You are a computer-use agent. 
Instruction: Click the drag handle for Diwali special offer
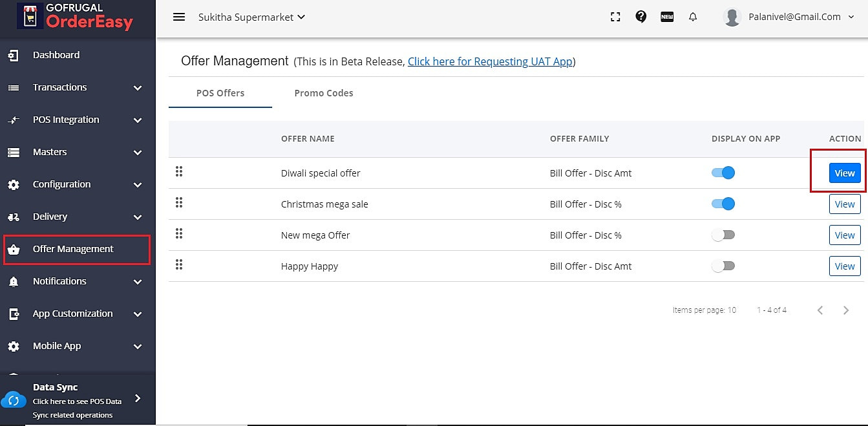(x=179, y=172)
